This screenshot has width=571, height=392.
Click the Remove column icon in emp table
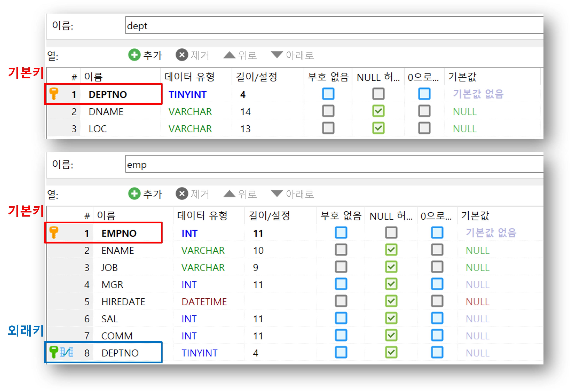[x=182, y=194]
